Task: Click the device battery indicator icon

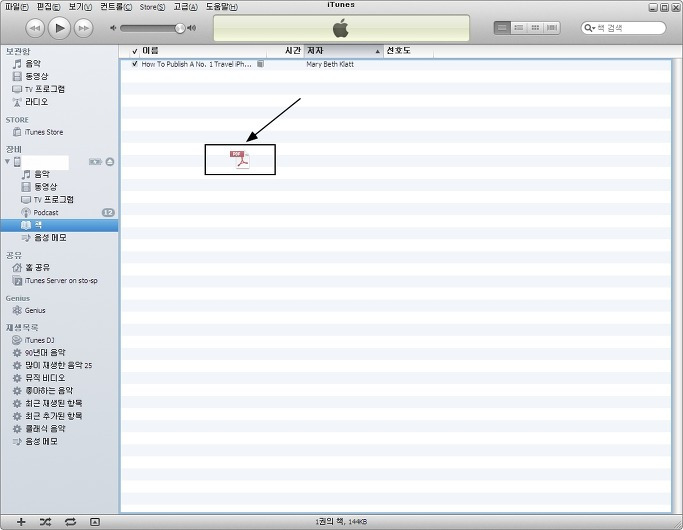Action: (x=95, y=162)
